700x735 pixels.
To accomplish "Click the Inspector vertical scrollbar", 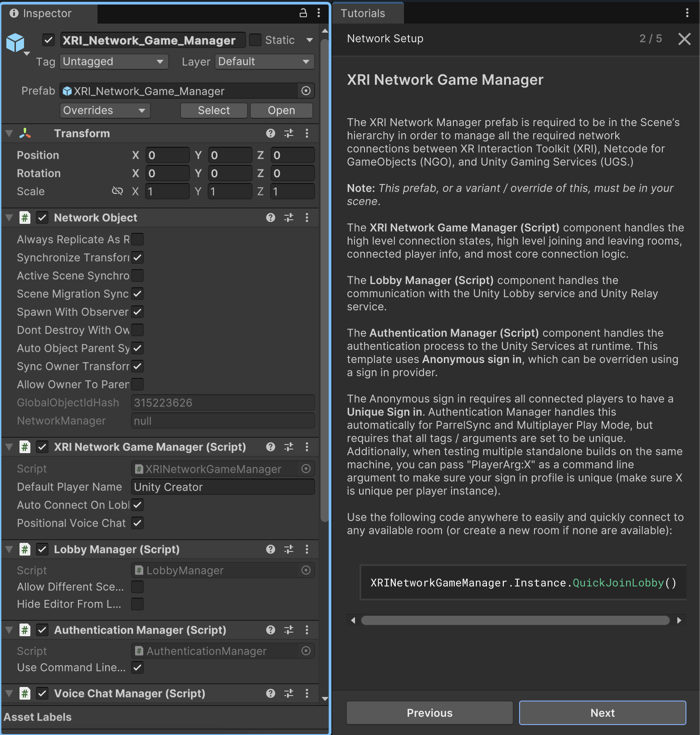I will coord(325,281).
